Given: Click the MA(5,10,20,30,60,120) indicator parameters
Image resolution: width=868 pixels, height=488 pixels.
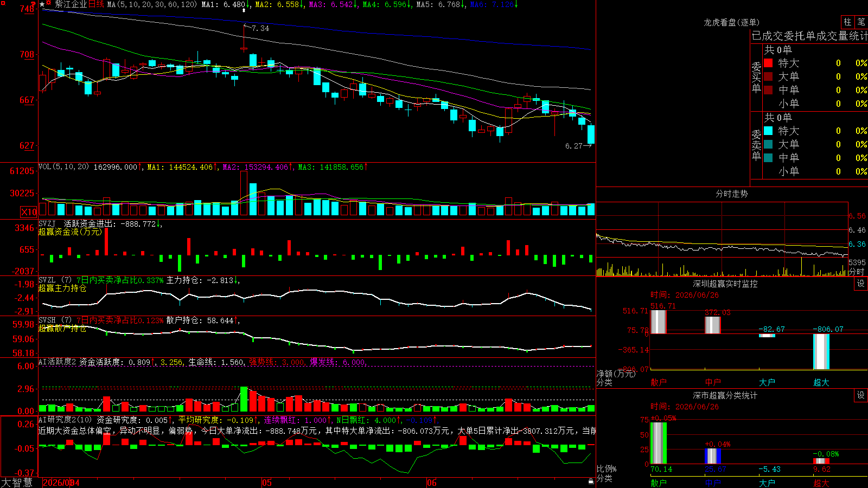Looking at the screenshot, I should pyautogui.click(x=152, y=4).
